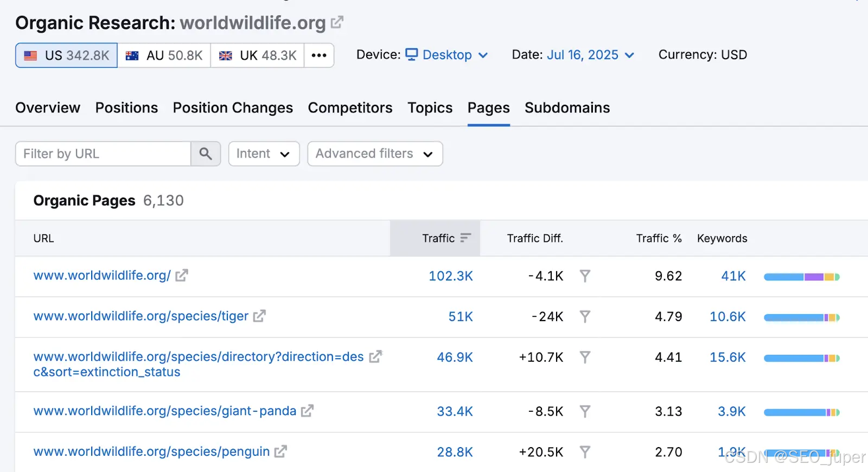Expand the Intent dropdown
Screen dimensions: 868x472
[x=264, y=154]
